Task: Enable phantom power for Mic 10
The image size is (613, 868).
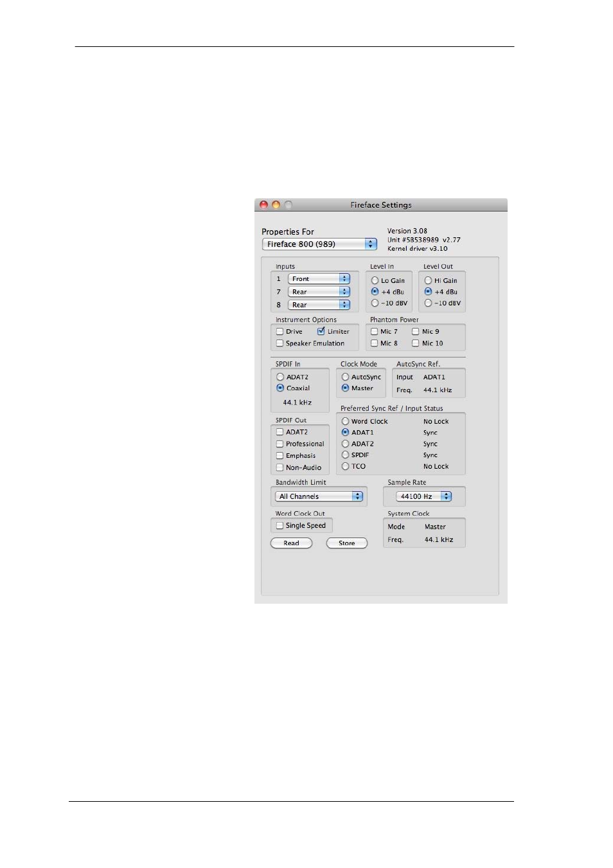Action: point(416,343)
